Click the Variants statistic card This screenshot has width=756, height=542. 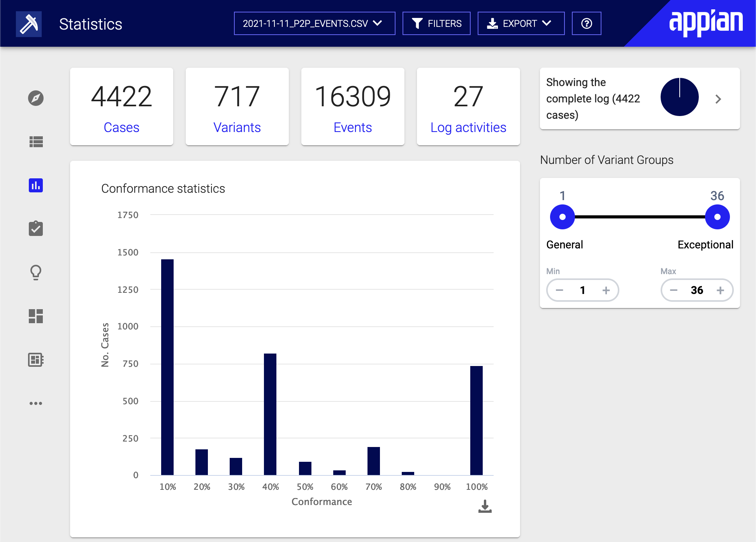click(x=237, y=107)
